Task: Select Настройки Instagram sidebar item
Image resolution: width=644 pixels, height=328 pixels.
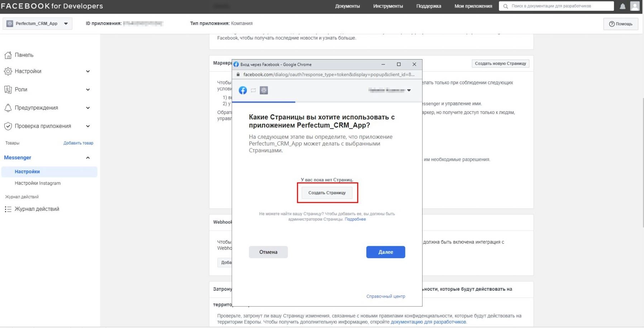Action: 38,183
